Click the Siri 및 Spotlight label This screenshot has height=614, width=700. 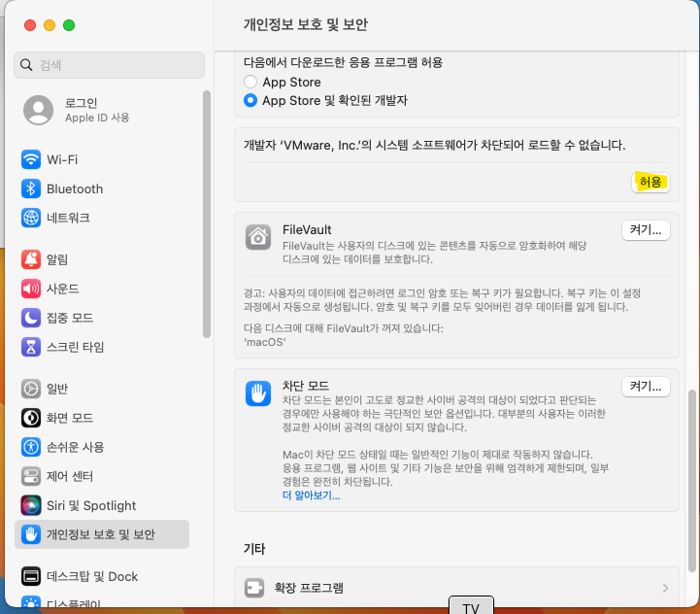coord(91,505)
